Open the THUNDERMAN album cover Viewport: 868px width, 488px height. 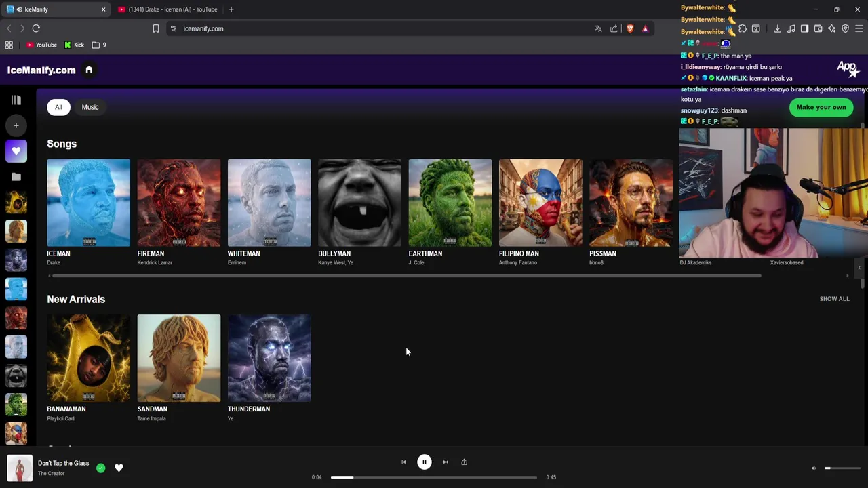[x=269, y=358]
